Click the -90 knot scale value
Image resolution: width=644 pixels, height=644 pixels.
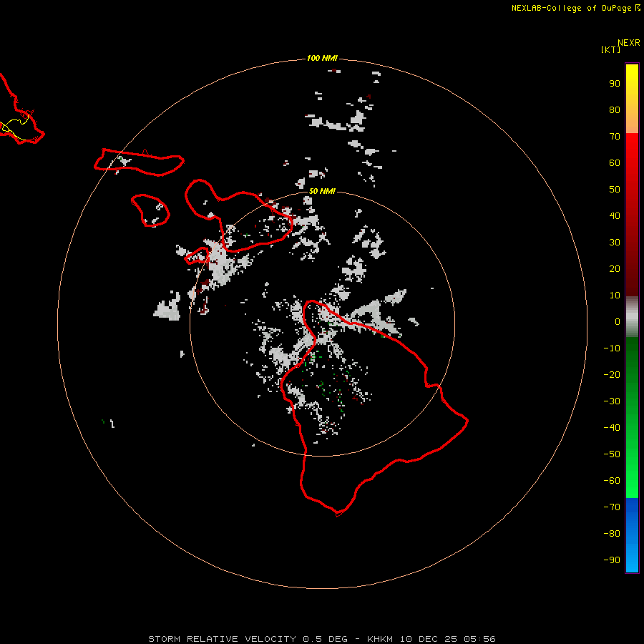[612, 560]
